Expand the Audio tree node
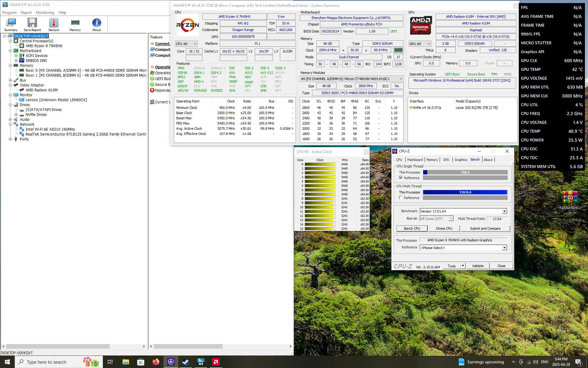The image size is (588, 368). 10,119
